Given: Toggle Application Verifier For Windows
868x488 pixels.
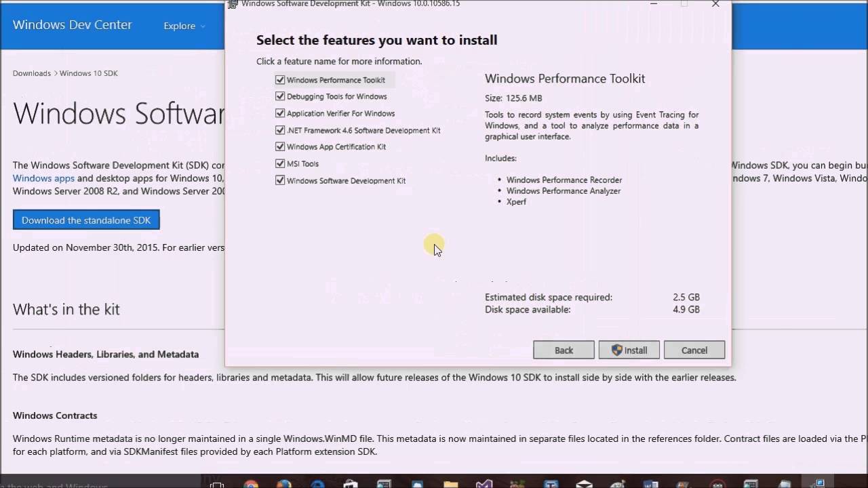Looking at the screenshot, I should coord(280,113).
